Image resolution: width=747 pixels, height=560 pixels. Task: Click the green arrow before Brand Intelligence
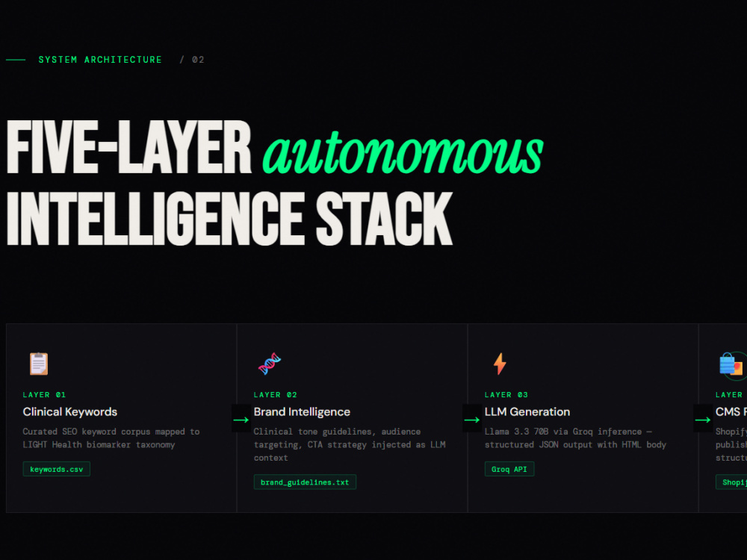pos(241,420)
